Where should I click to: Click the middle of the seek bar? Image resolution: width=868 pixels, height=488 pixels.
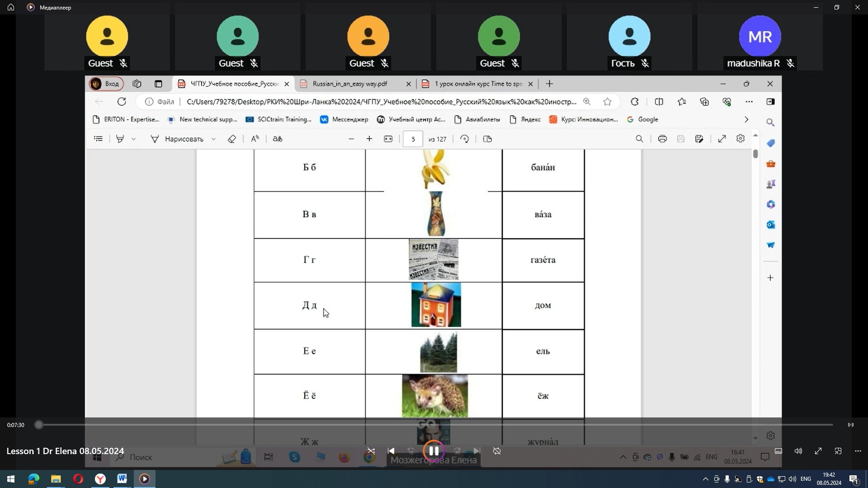click(x=436, y=425)
